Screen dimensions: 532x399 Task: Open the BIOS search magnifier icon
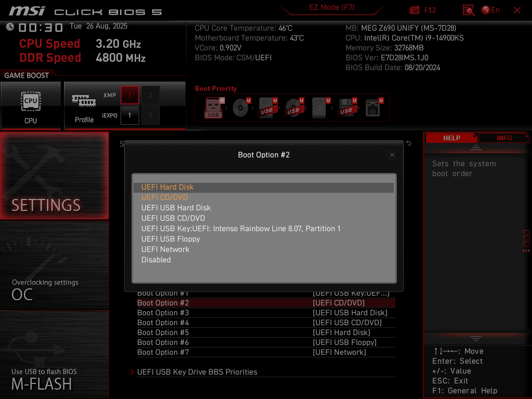pos(469,10)
